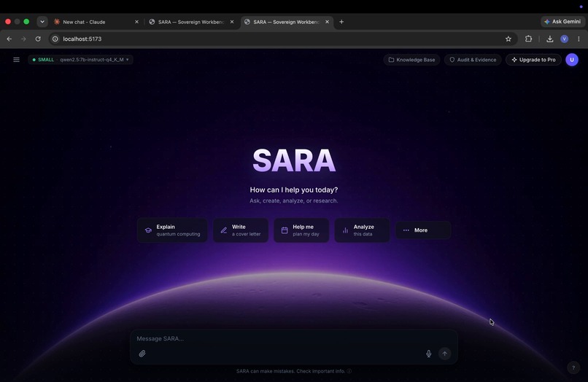Click the calendar icon on Help me card

coord(285,230)
